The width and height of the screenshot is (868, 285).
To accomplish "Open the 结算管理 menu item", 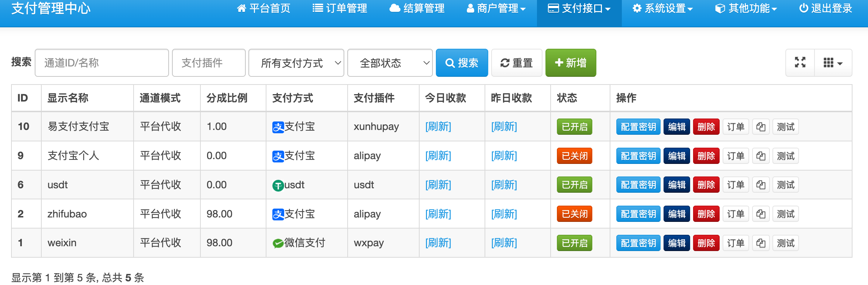I will tap(417, 8).
